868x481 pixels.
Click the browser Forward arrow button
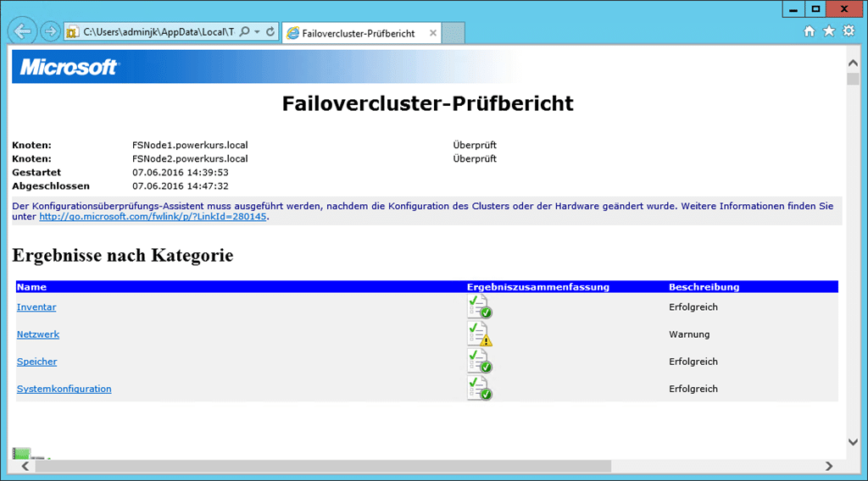(51, 32)
